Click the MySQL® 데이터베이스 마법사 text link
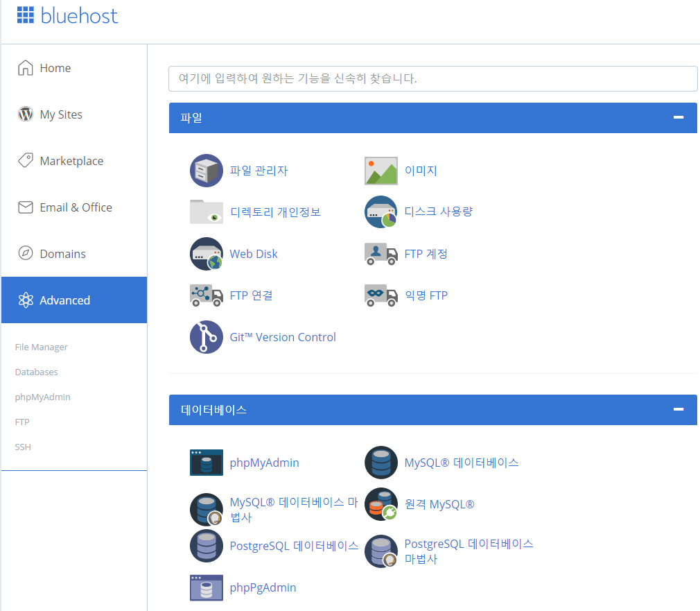This screenshot has width=700, height=611. click(294, 510)
